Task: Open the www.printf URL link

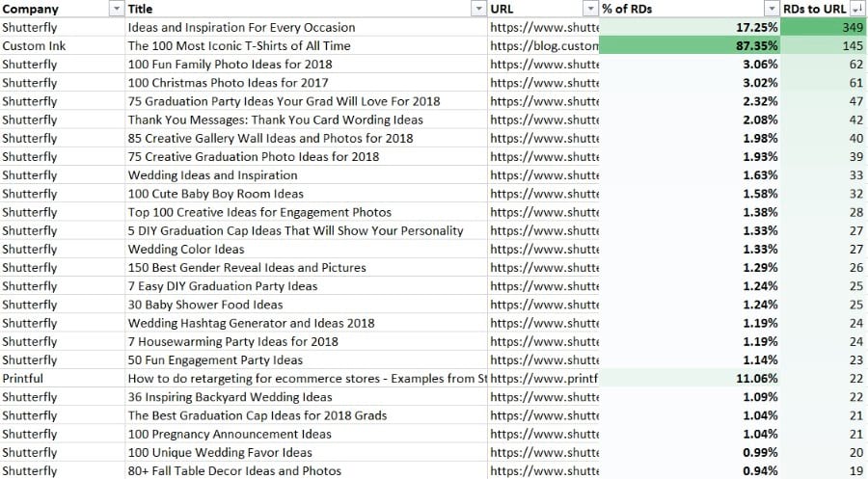Action: click(544, 379)
